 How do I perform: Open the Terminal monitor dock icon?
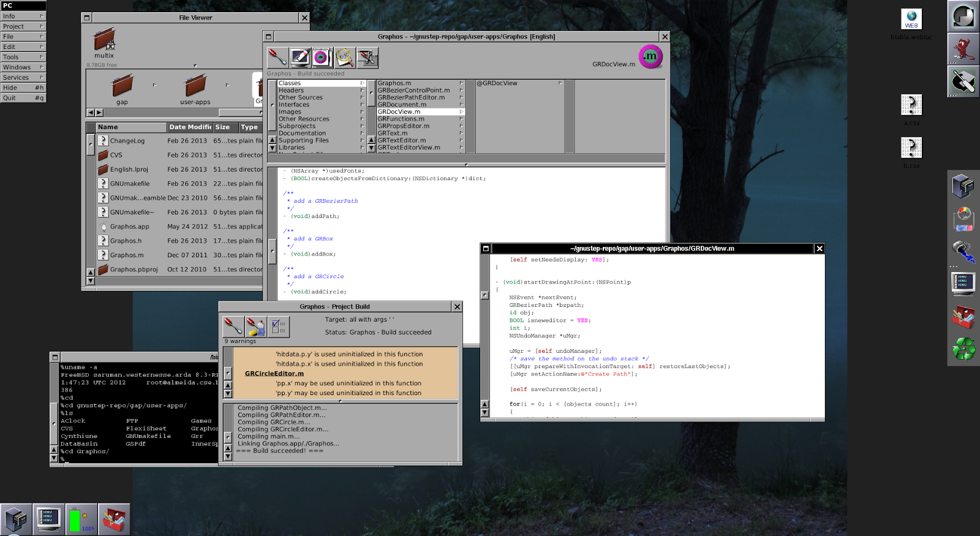point(963,284)
